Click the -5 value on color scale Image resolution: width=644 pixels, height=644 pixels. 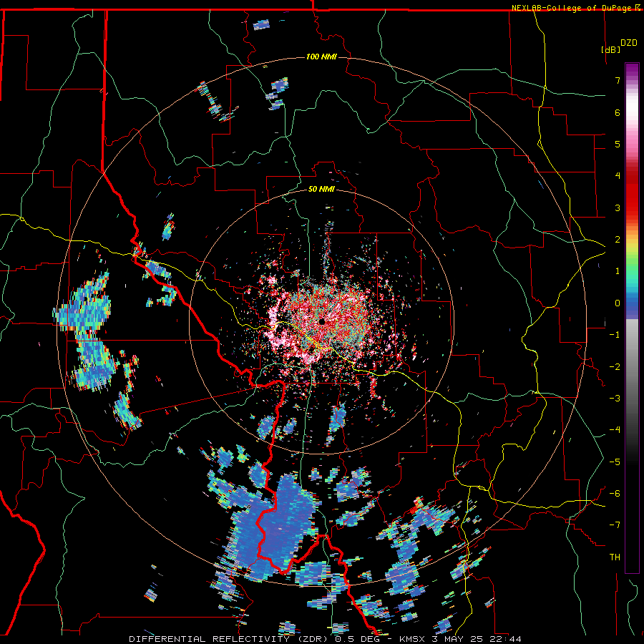tap(615, 462)
